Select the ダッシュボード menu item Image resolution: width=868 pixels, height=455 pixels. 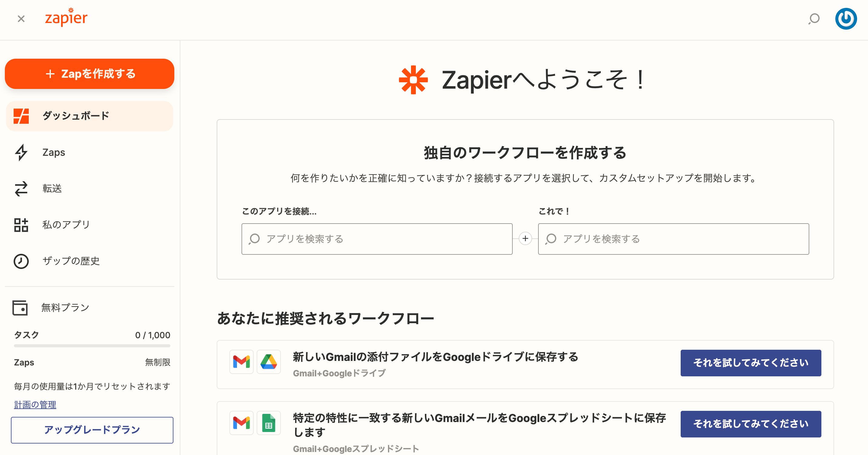(90, 116)
